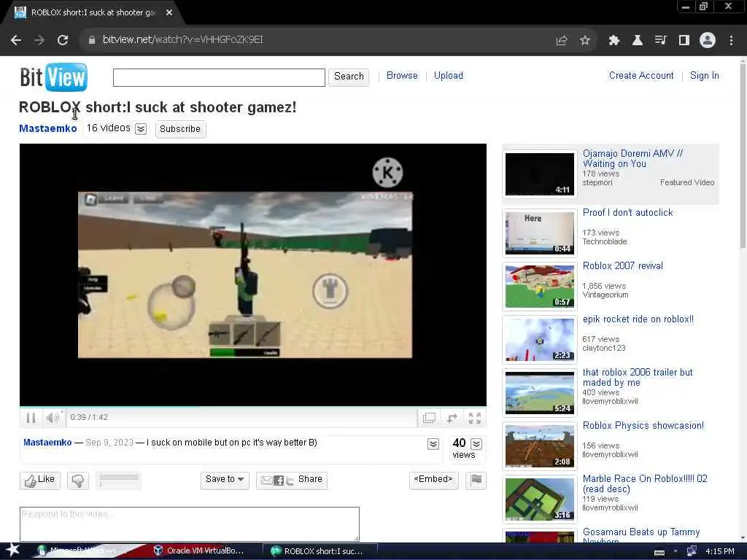Switch the player to pop-out window mode
Screen dimensions: 747x560
click(429, 418)
